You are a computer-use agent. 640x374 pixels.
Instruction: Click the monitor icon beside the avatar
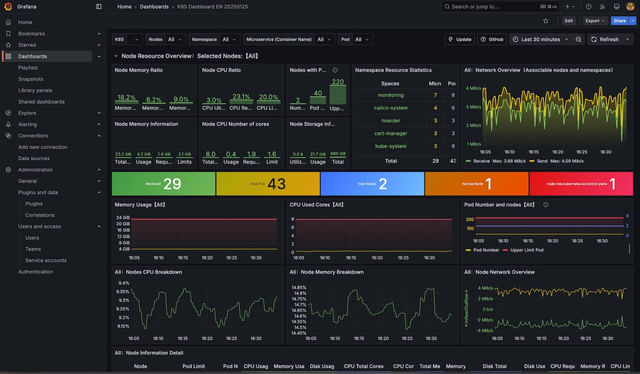pyautogui.click(x=616, y=7)
